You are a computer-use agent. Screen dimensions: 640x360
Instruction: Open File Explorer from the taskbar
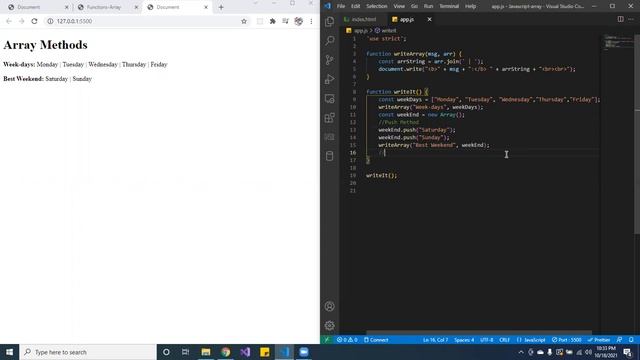(206, 352)
